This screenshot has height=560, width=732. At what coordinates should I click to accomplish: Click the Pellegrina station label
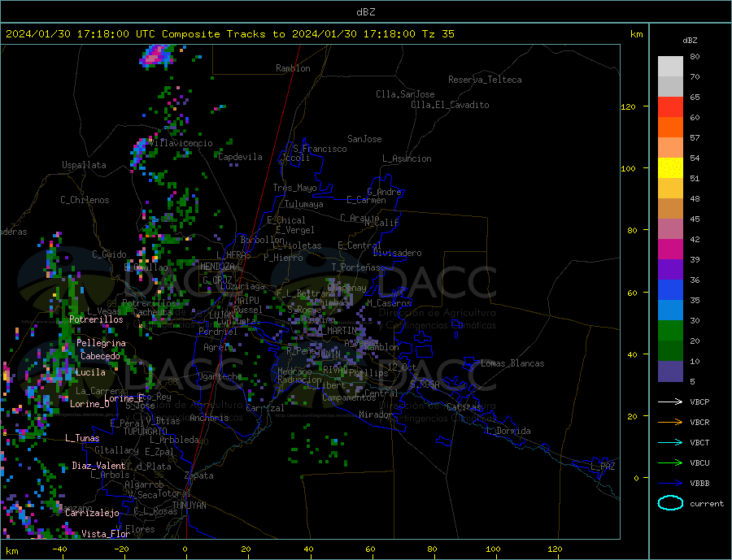[x=102, y=343]
